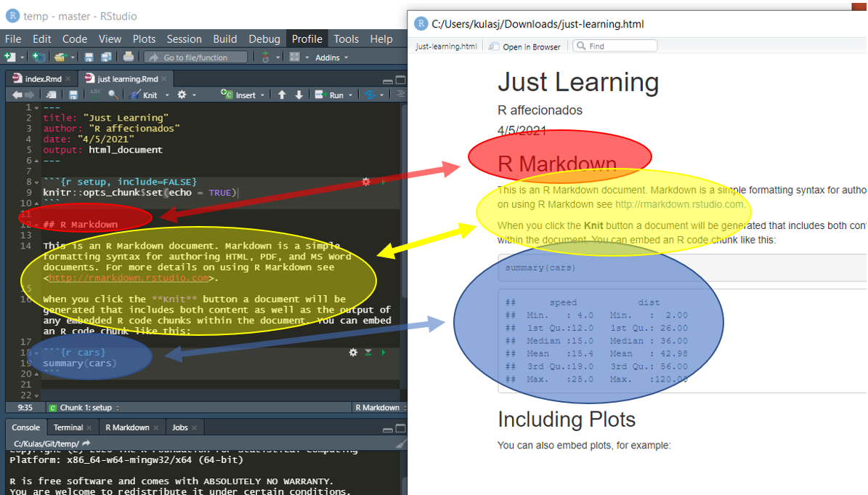This screenshot has width=868, height=495.
Task: Run the setup chunk with green play arrow
Action: [x=383, y=182]
